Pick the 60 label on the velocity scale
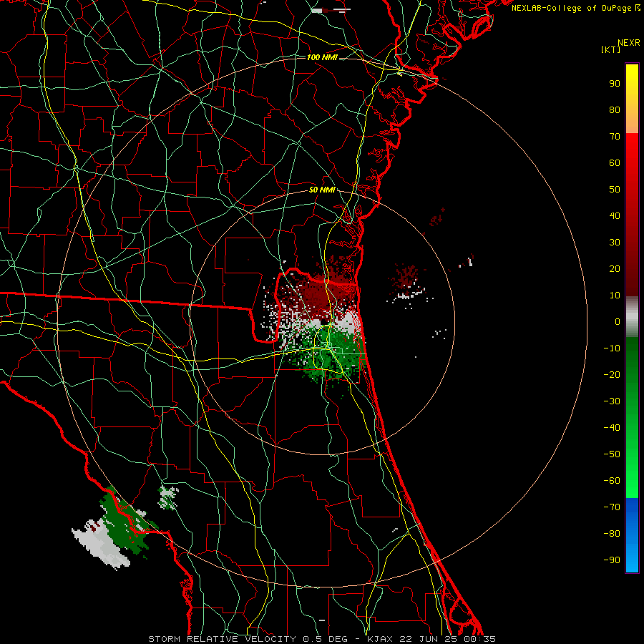The height and width of the screenshot is (644, 644). click(615, 162)
